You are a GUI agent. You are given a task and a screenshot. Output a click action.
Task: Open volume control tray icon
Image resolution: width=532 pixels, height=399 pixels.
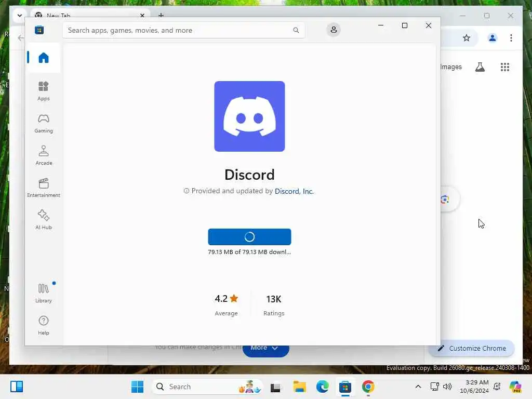(x=447, y=387)
